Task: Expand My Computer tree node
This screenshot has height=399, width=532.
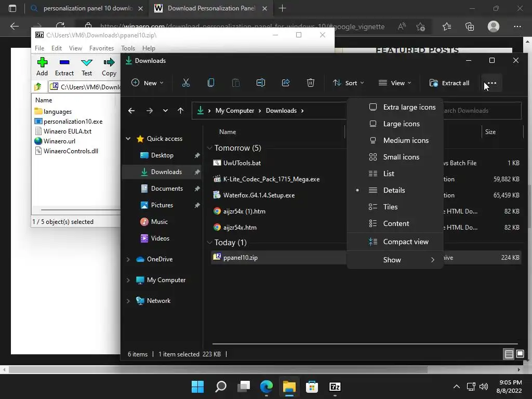Action: coord(128,280)
